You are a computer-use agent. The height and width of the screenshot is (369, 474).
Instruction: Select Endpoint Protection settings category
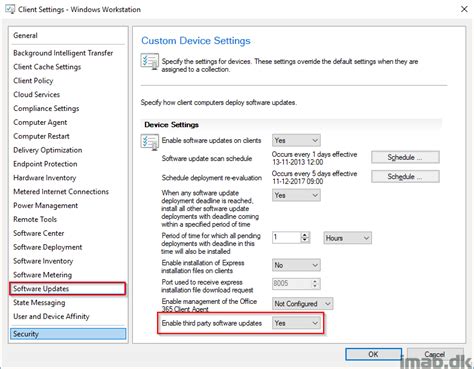[45, 164]
